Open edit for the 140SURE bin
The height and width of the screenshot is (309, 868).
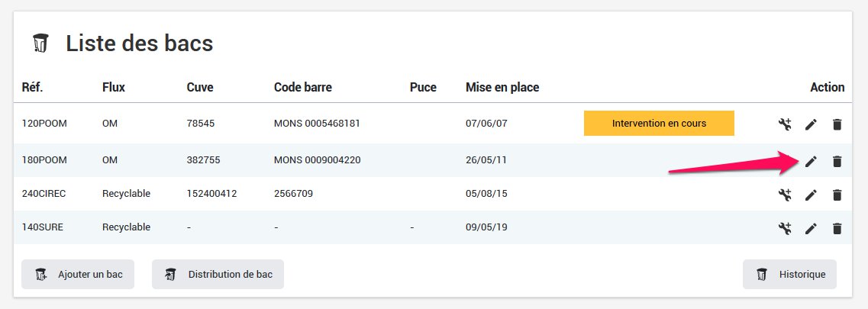click(x=811, y=227)
